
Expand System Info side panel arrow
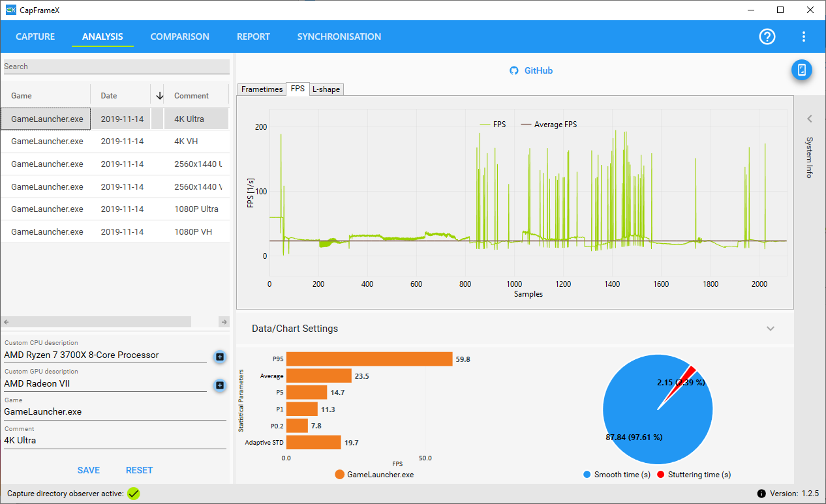[x=809, y=119]
